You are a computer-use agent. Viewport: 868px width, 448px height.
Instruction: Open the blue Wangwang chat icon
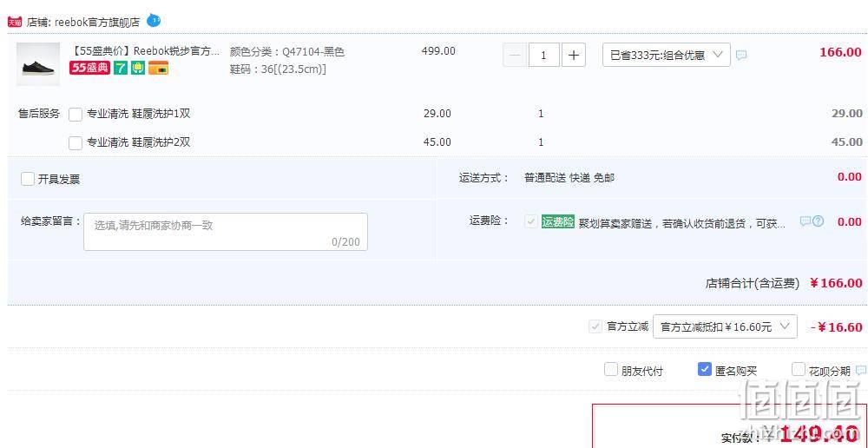pos(154,21)
